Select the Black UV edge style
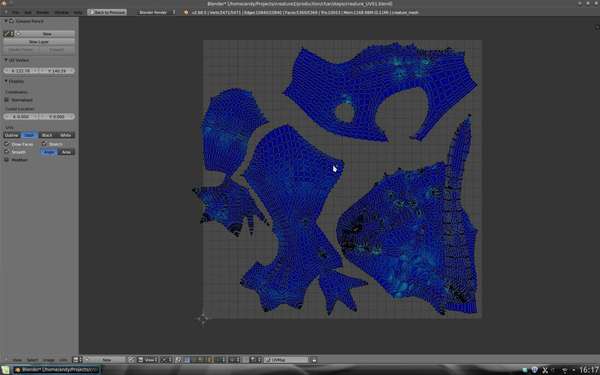The image size is (600, 375). click(x=47, y=135)
